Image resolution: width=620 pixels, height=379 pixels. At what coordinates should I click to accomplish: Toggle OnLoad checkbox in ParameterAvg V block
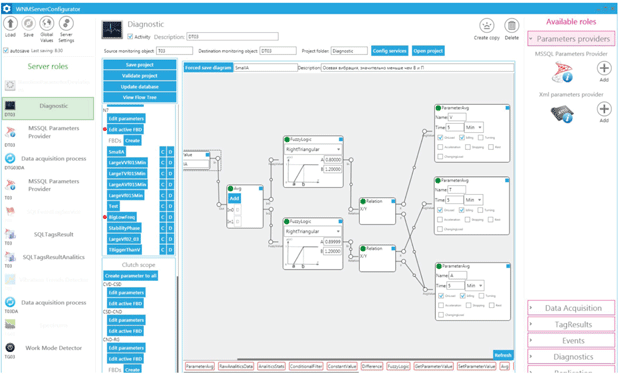[x=440, y=138]
